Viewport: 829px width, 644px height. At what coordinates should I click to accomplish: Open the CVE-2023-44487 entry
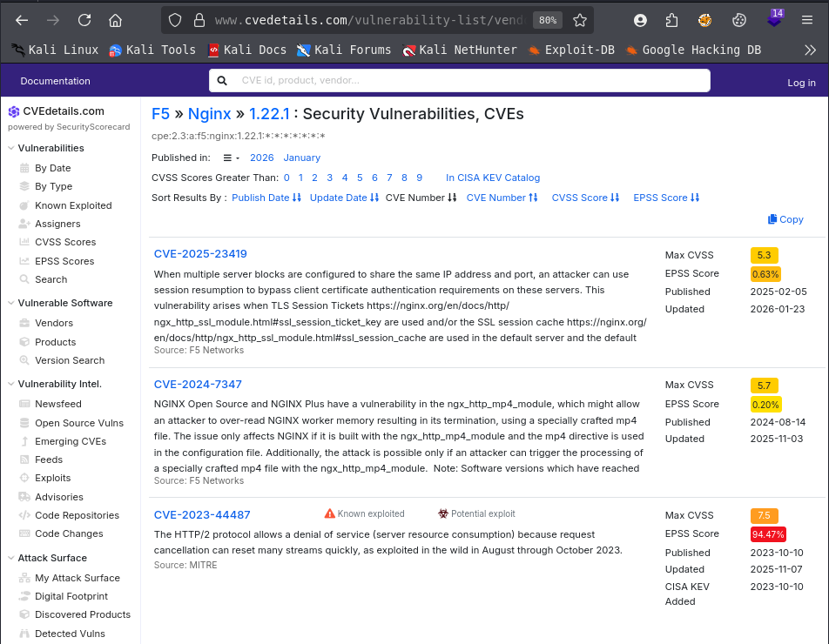(x=202, y=515)
